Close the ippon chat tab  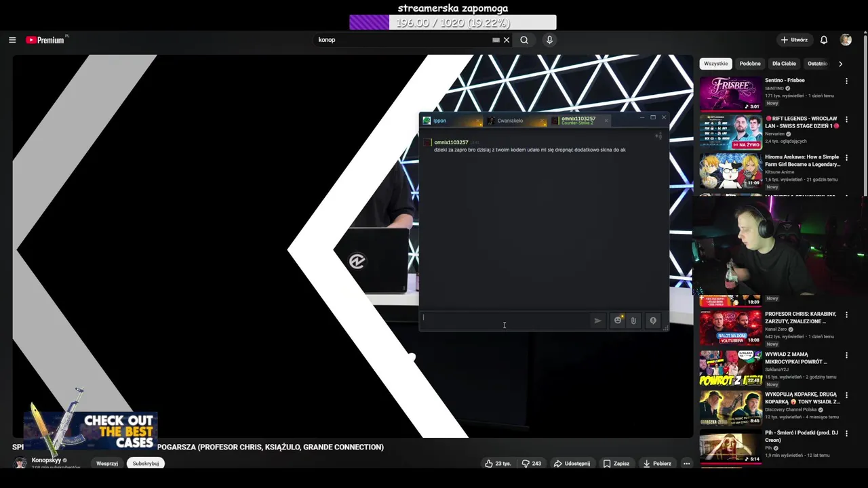tap(478, 121)
